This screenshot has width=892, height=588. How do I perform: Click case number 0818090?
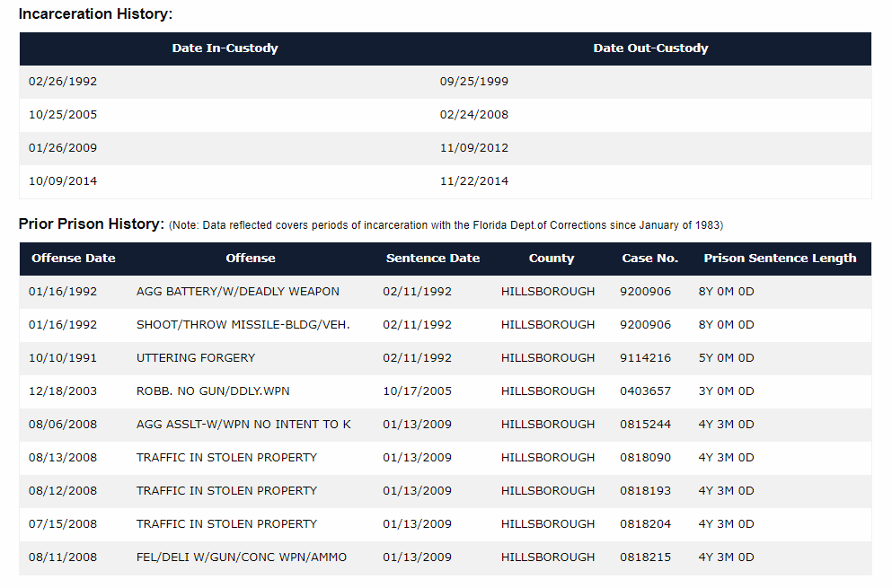pyautogui.click(x=645, y=458)
